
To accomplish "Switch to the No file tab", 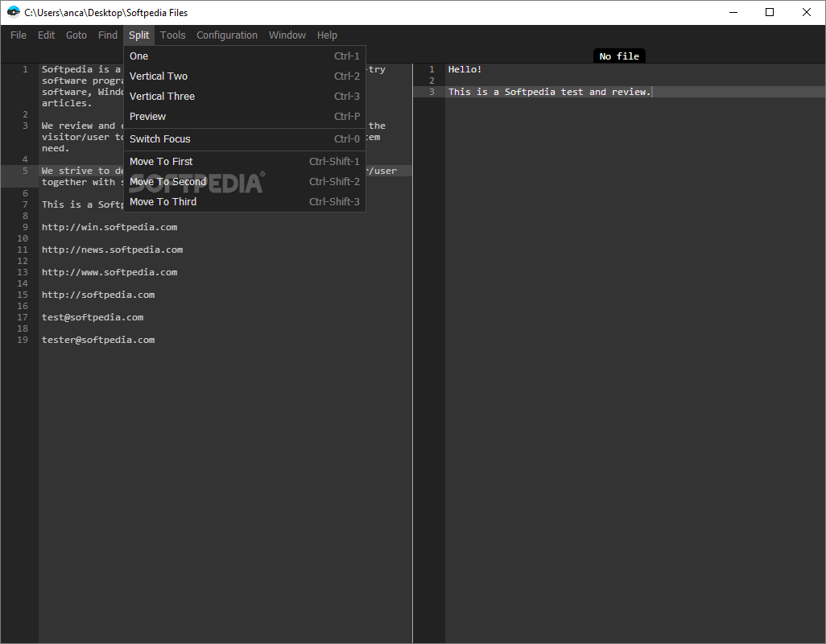I will (x=619, y=56).
